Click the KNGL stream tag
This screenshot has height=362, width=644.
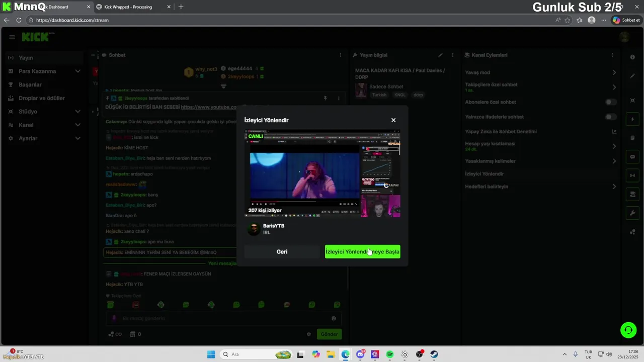400,95
